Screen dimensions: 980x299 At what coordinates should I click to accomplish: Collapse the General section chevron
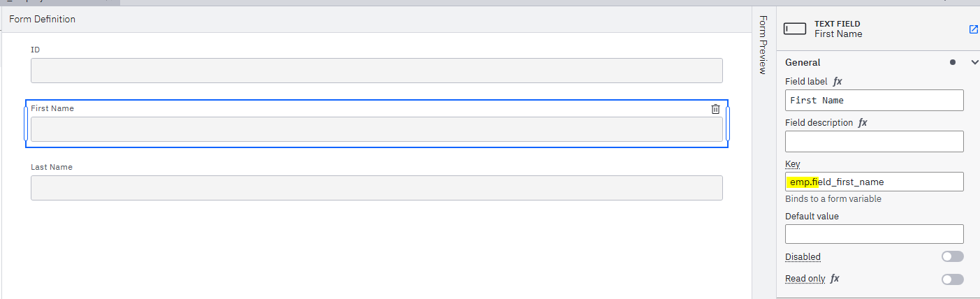975,62
